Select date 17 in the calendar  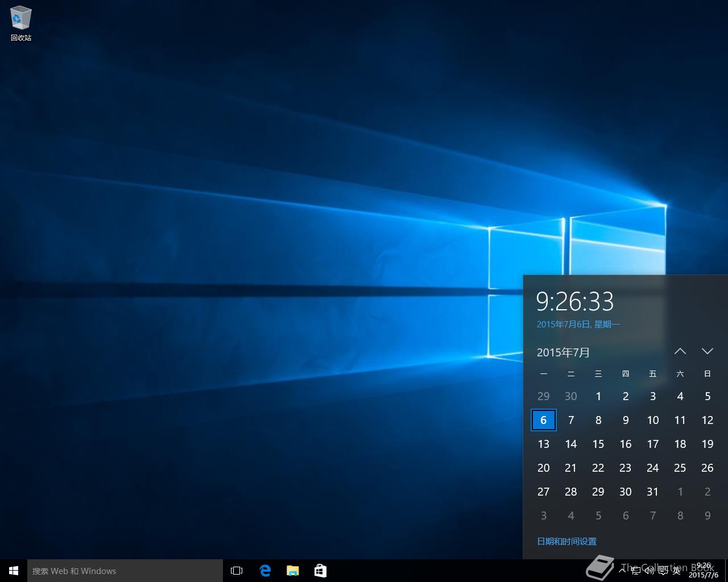[x=653, y=444]
